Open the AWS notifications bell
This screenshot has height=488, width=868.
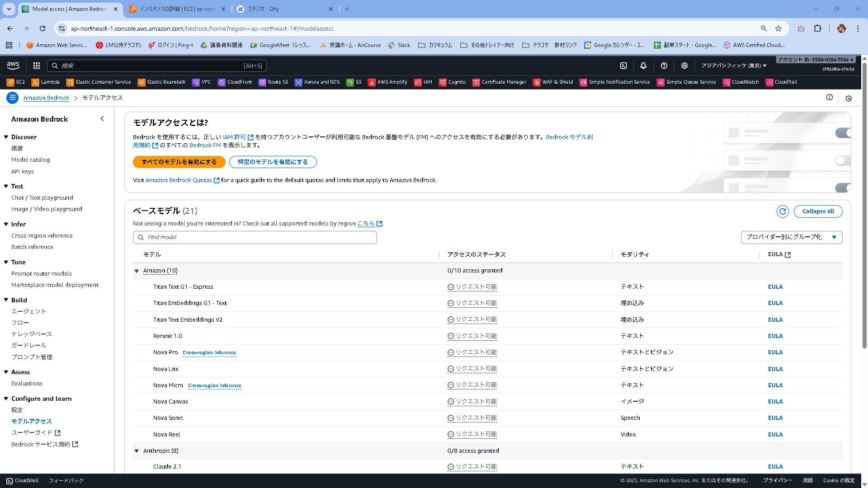(x=643, y=66)
